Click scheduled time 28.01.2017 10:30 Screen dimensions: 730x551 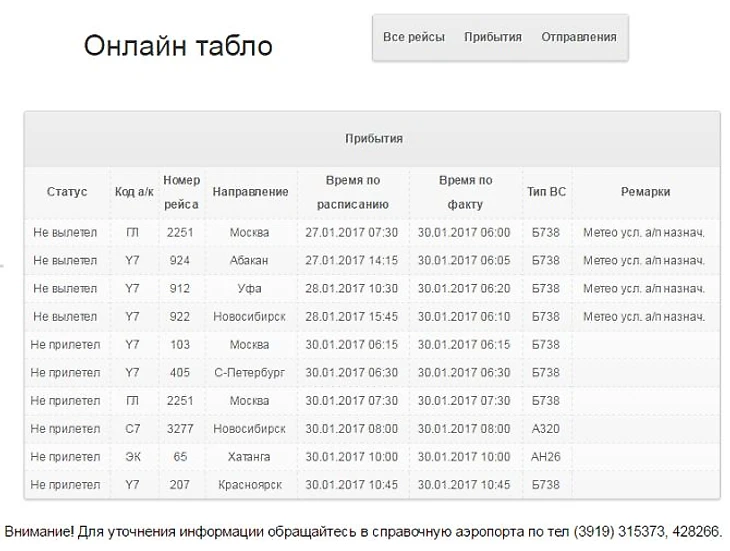coord(352,289)
